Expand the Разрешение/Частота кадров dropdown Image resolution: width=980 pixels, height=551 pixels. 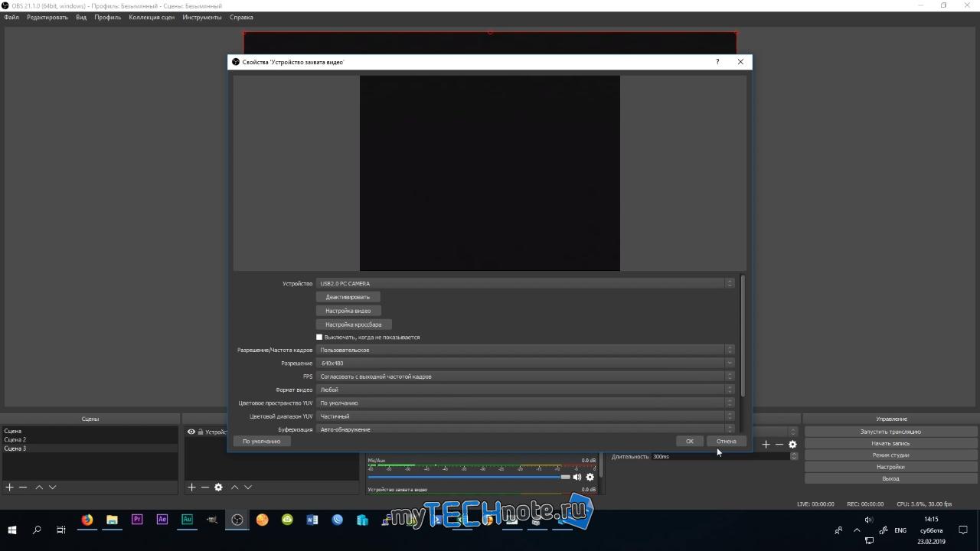tap(526, 350)
